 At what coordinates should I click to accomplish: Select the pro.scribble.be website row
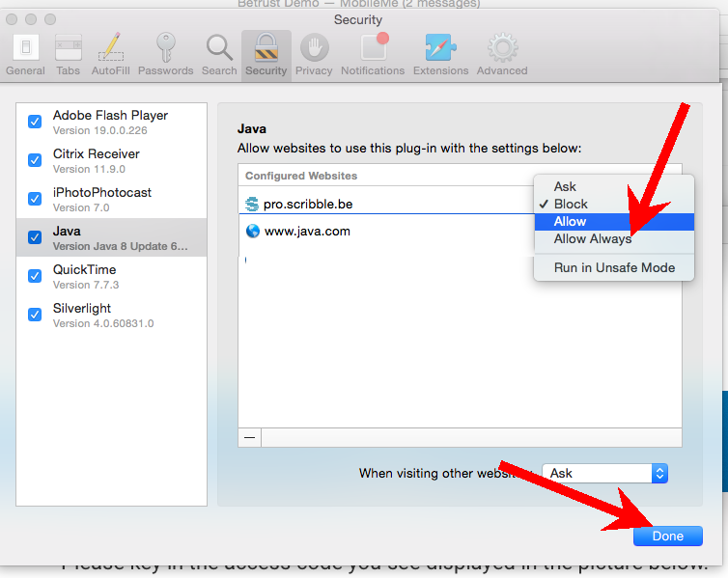(386, 205)
